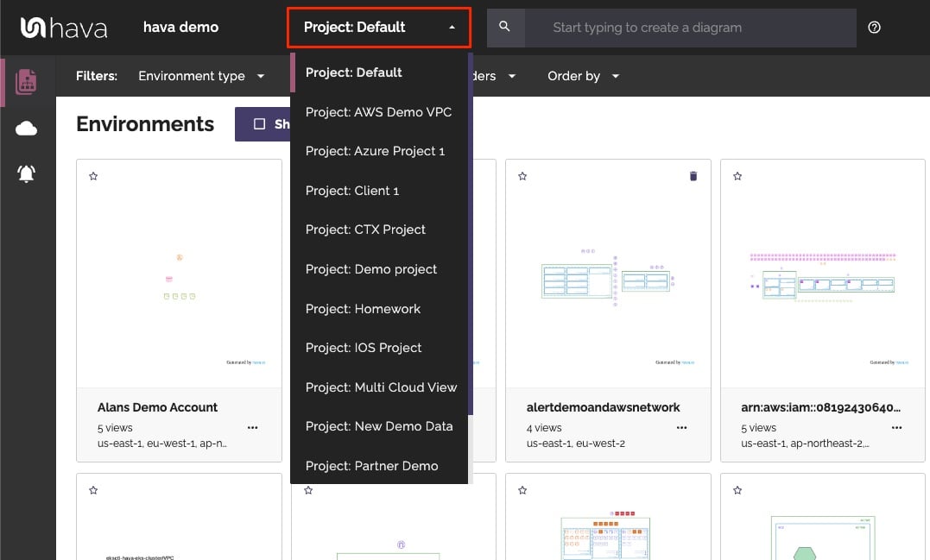
Task: Delete alertdemoandawsnetwork using the trash icon
Action: pyautogui.click(x=693, y=176)
